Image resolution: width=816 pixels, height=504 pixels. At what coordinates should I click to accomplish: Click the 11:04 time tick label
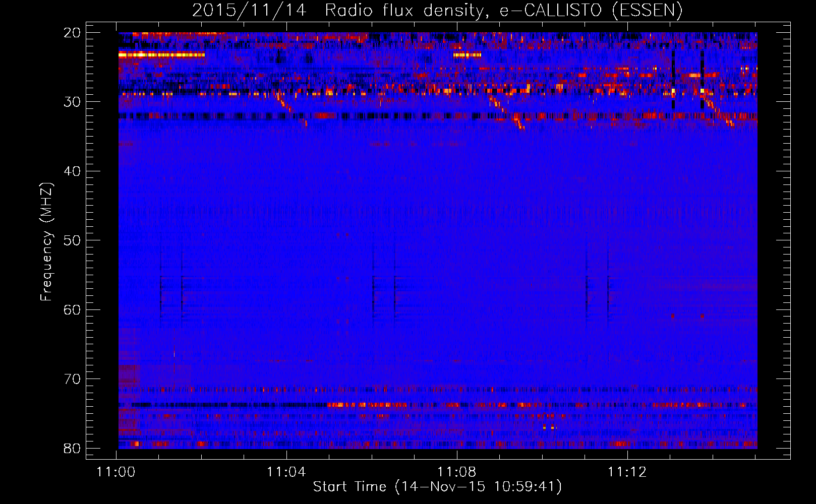(286, 472)
